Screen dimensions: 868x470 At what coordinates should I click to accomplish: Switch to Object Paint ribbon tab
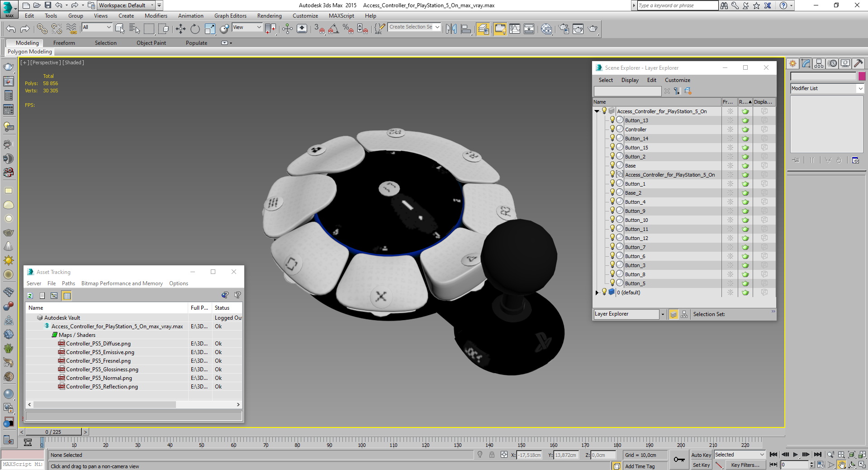(151, 43)
